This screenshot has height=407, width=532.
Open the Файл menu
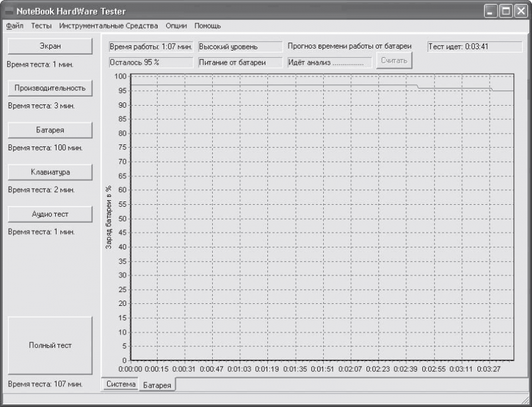point(15,26)
